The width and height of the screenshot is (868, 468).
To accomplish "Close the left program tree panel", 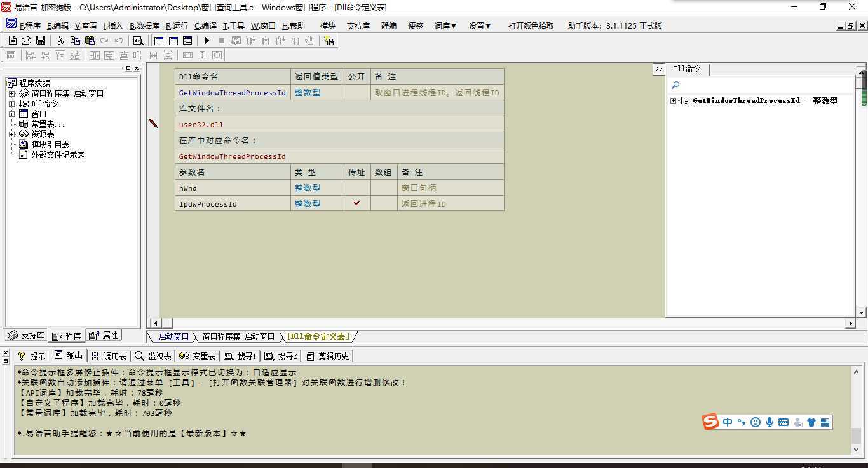I will click(137, 68).
